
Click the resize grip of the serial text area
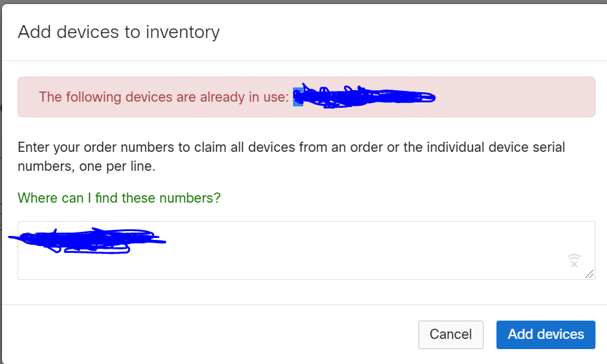(589, 274)
